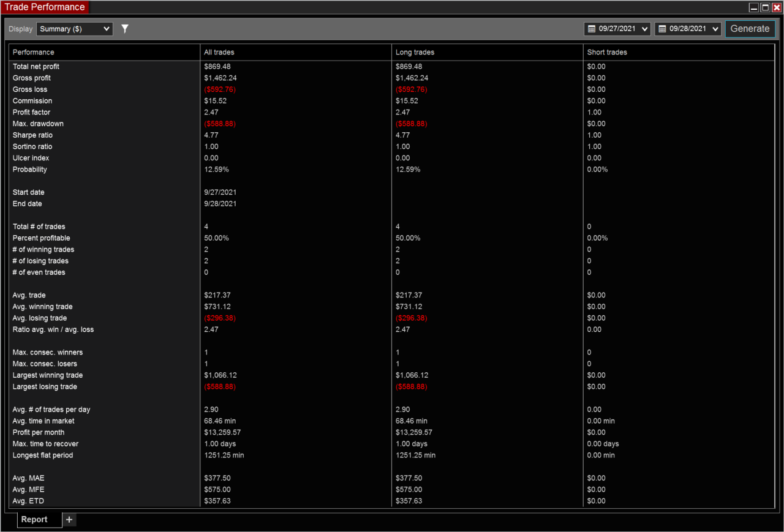Select the # of losing trades row label
Screen dimensions: 784x532
point(40,261)
